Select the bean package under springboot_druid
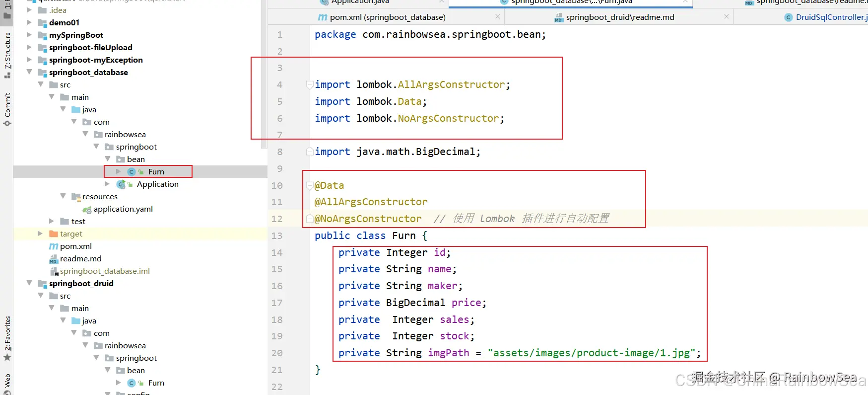This screenshot has width=868, height=395. click(136, 370)
